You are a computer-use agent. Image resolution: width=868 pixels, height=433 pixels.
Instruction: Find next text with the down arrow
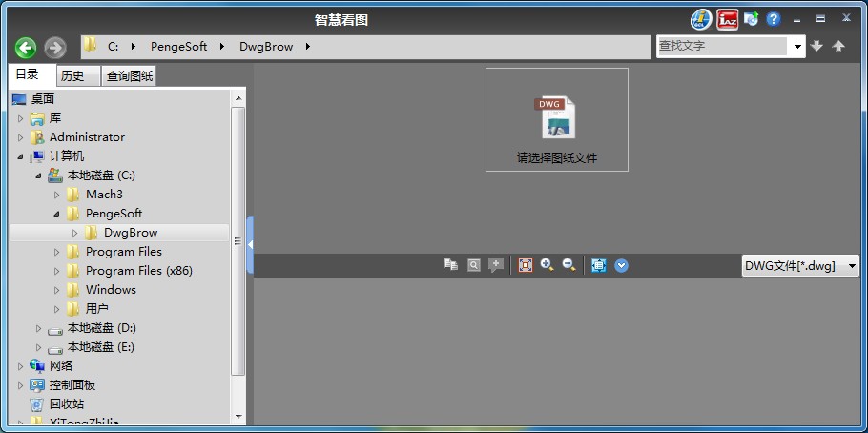(816, 46)
